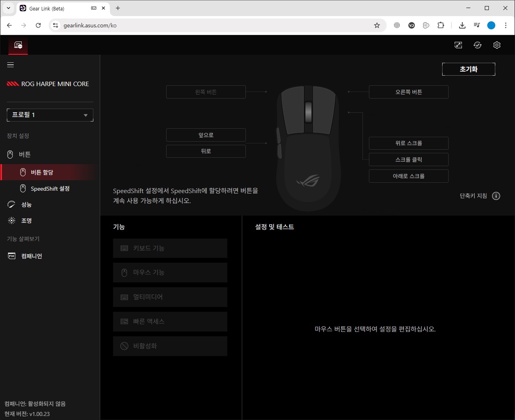
Task: Select the 왼쪽 버튼 assignment box
Action: coord(206,92)
